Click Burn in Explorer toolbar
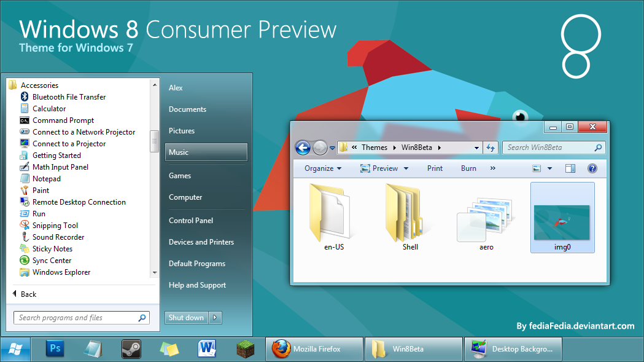Screen dimensions: 644x362 (x=468, y=168)
